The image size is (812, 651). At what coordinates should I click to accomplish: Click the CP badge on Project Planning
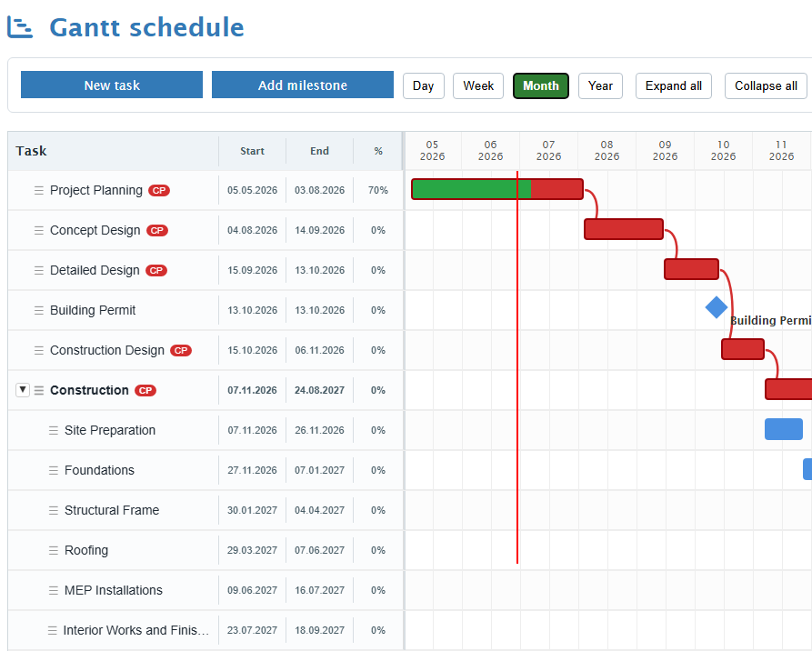[x=159, y=191]
